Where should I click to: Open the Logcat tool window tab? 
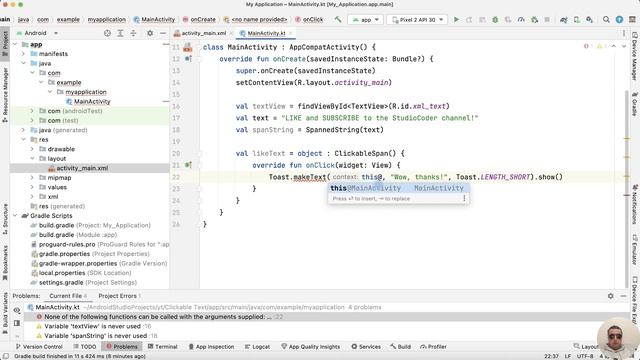257,347
